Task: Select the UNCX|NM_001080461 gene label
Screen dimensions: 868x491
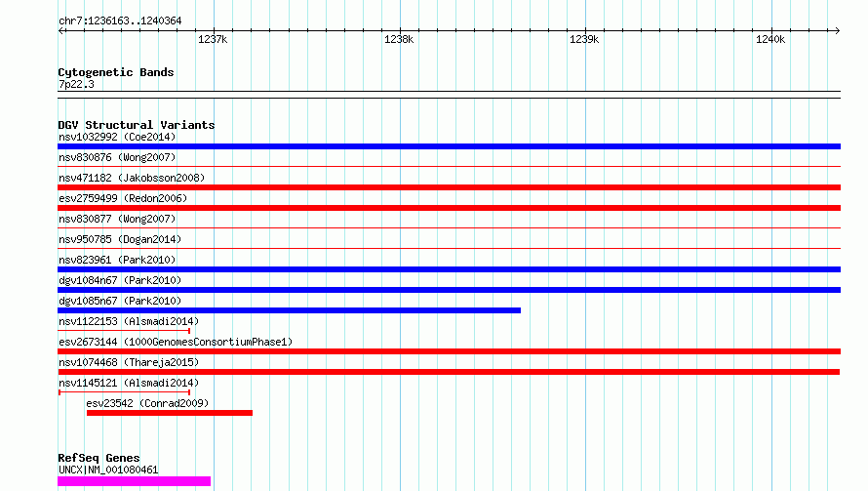Action: pyautogui.click(x=108, y=470)
